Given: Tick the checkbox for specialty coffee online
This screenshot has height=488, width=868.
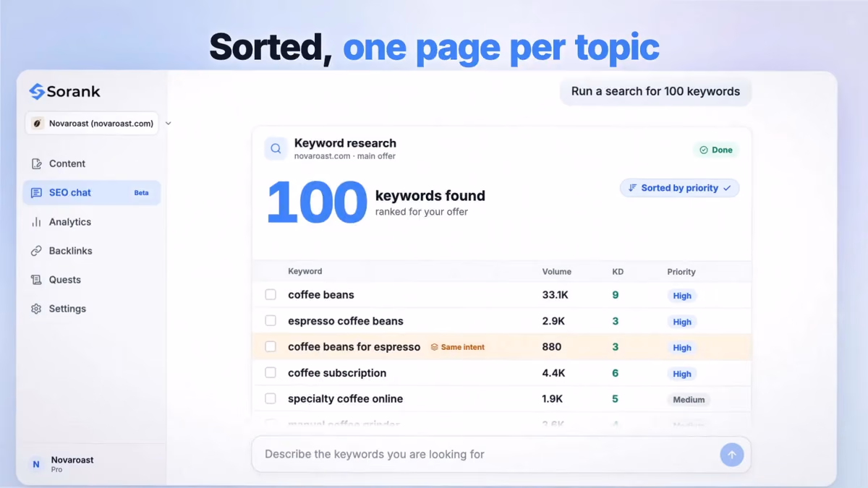Looking at the screenshot, I should coord(271,399).
